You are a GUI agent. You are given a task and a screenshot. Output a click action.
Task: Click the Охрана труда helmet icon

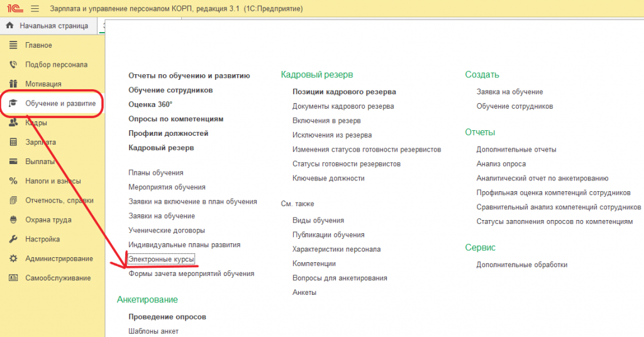(x=13, y=219)
